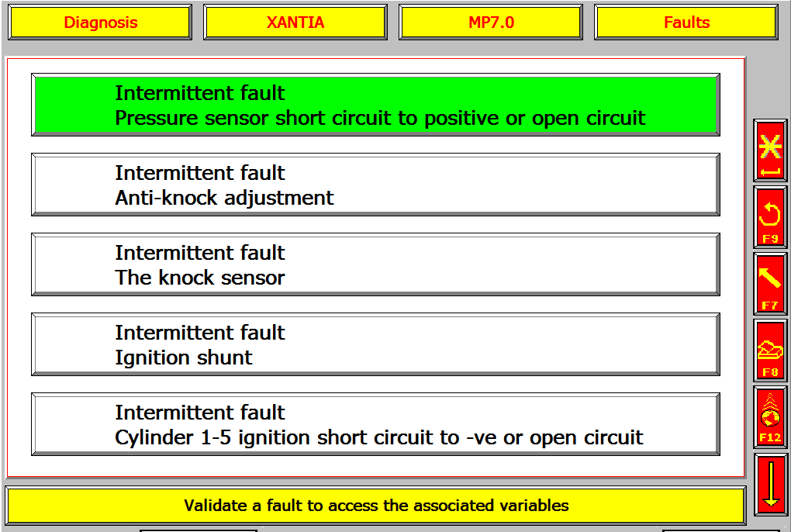Click the Validate a fault message bar

[x=376, y=506]
